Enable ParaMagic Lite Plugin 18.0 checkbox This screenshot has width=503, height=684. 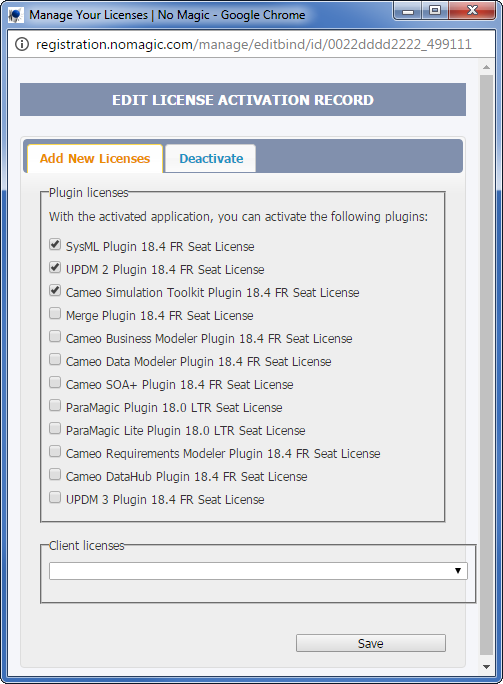[x=55, y=428]
